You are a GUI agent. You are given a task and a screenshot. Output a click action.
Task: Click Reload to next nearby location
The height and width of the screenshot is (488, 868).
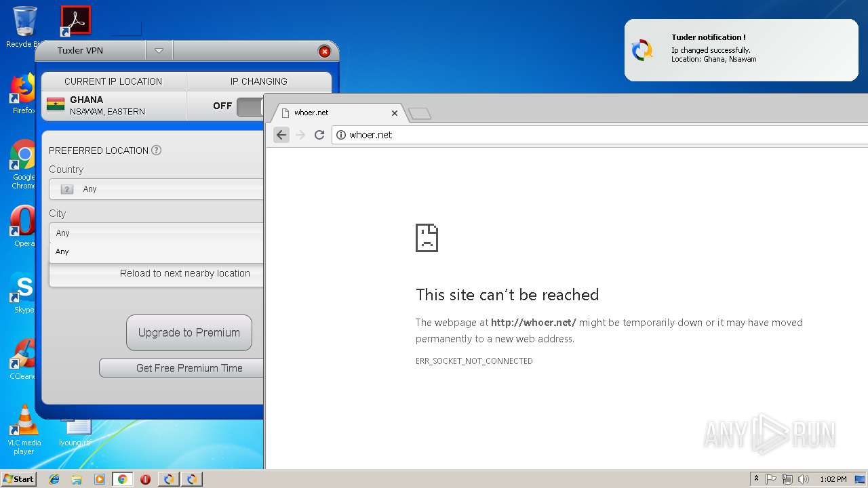click(156, 273)
